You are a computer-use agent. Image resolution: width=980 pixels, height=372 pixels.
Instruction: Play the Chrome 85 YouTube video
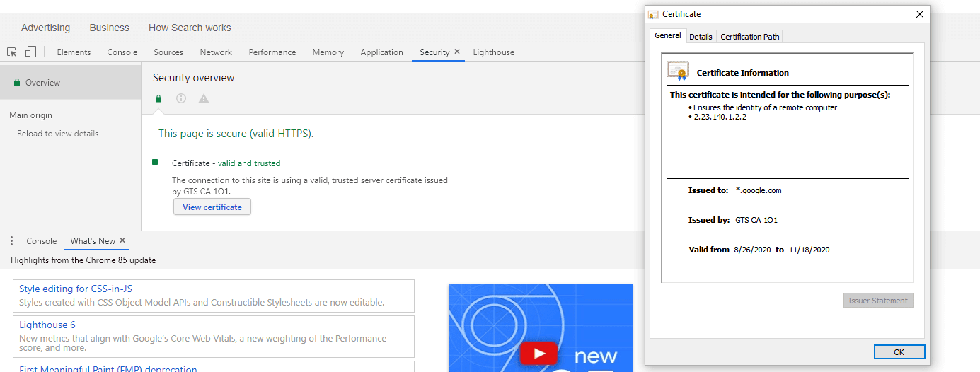coord(540,353)
